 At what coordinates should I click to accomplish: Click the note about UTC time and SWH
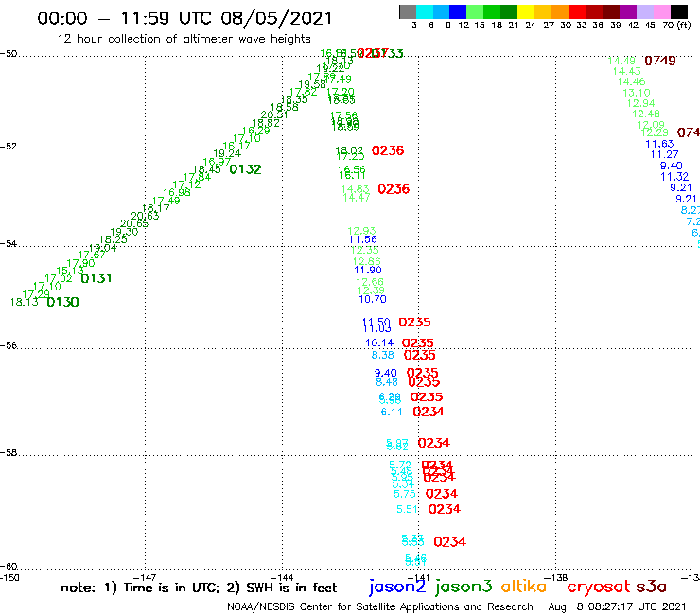point(199,588)
